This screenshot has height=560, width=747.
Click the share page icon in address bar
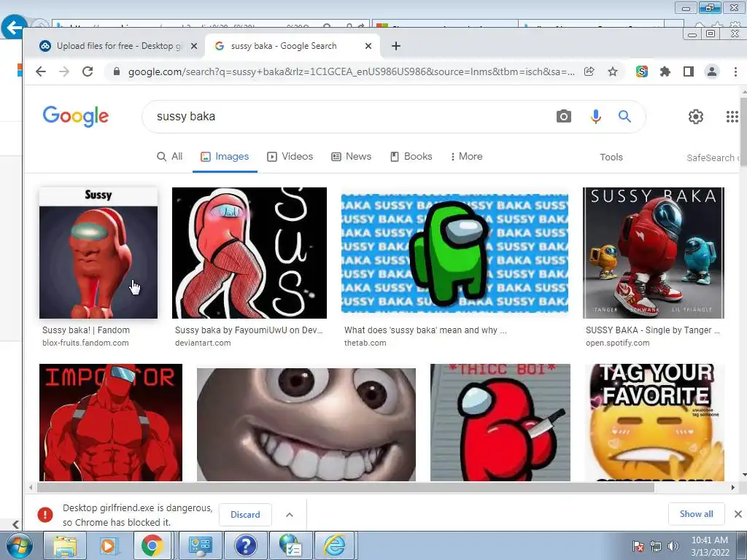pos(589,72)
